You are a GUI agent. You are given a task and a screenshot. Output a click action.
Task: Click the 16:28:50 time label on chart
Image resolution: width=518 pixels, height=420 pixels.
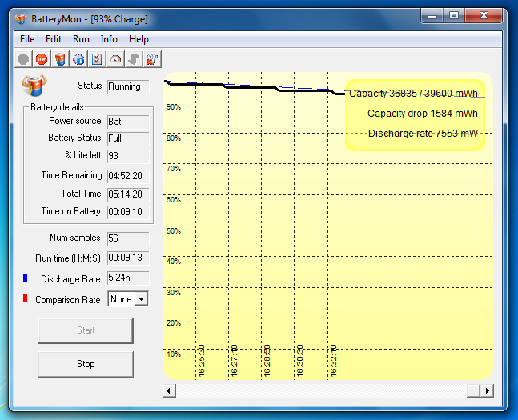point(267,361)
